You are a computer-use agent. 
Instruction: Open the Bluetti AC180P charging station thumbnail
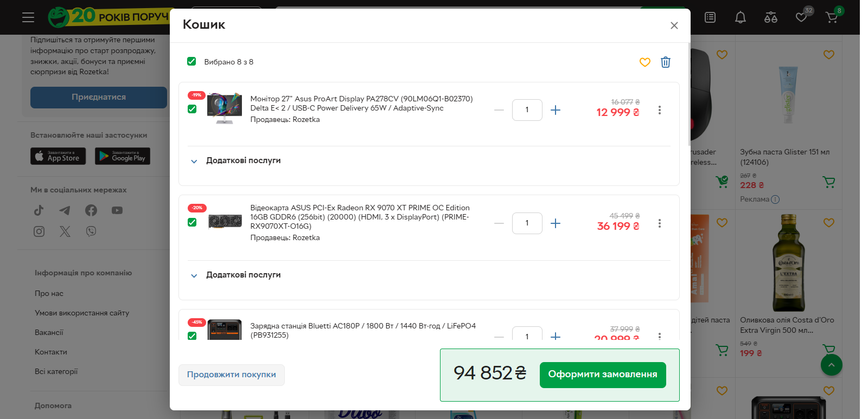pyautogui.click(x=225, y=330)
